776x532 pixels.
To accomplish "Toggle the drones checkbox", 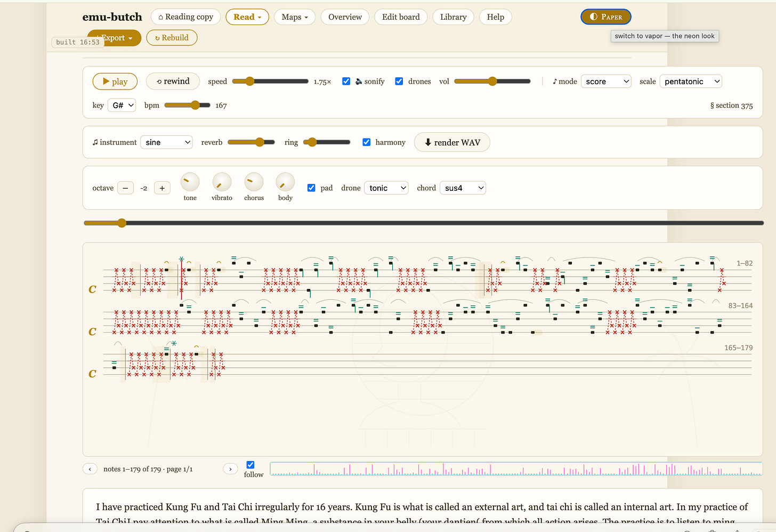I will click(399, 81).
